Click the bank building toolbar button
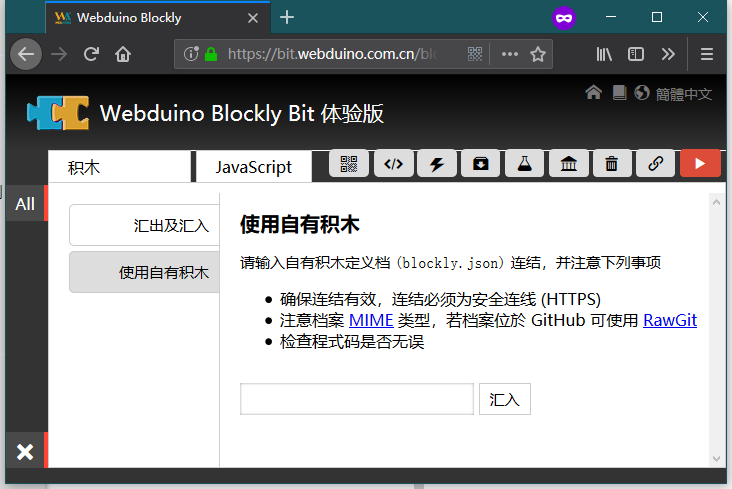Screen dimensions: 732x489 [x=568, y=164]
